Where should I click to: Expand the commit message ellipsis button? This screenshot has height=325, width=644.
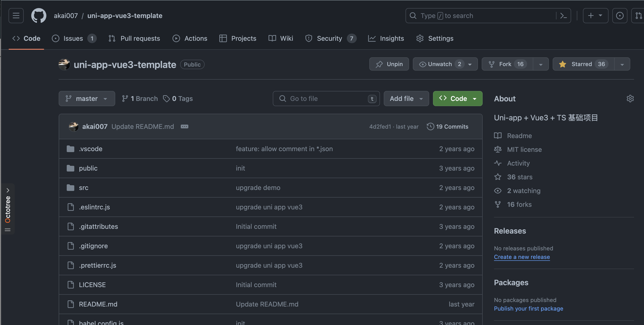185,126
